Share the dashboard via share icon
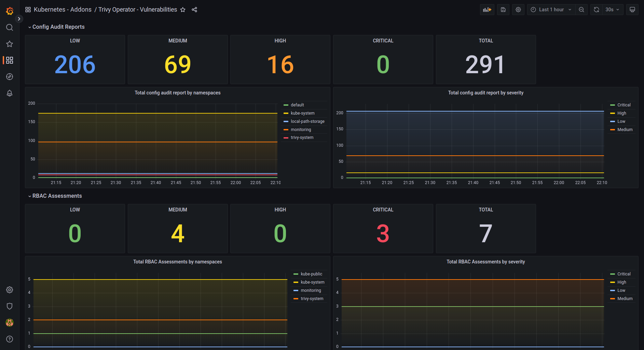Viewport: 644px width, 350px height. (x=194, y=10)
